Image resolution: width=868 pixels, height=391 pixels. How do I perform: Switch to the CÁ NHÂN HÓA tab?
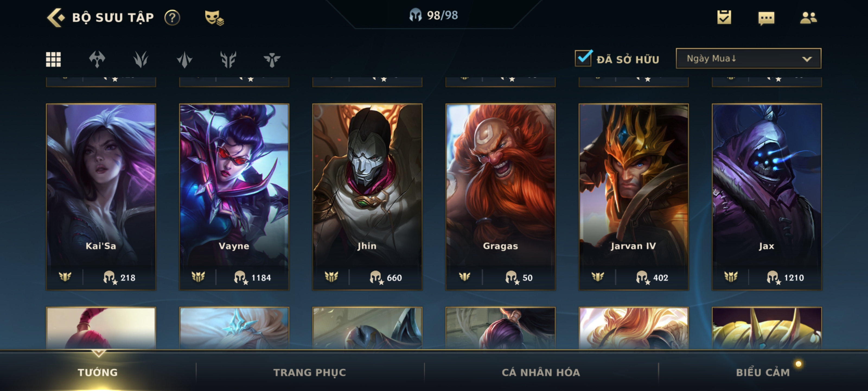(541, 373)
